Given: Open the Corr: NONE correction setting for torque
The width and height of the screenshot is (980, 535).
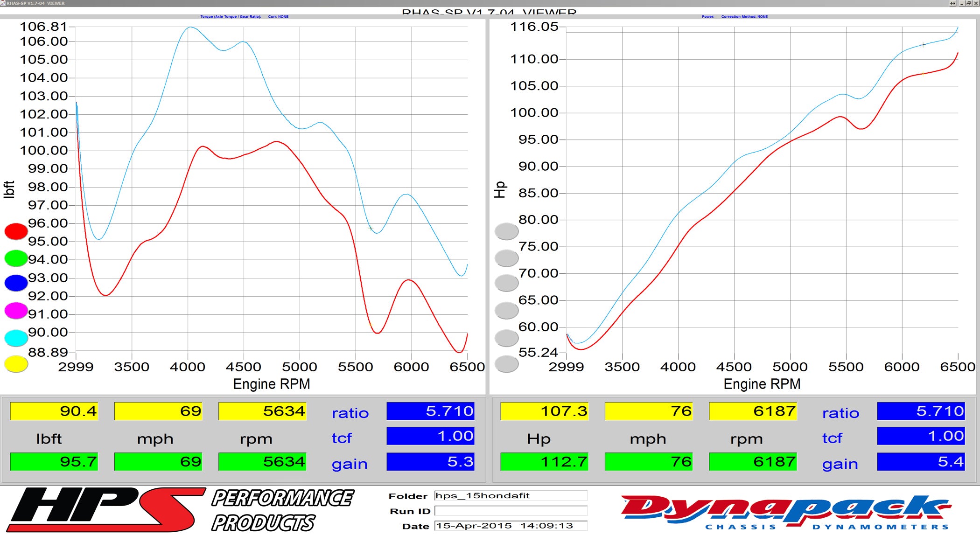Looking at the screenshot, I should pyautogui.click(x=278, y=16).
